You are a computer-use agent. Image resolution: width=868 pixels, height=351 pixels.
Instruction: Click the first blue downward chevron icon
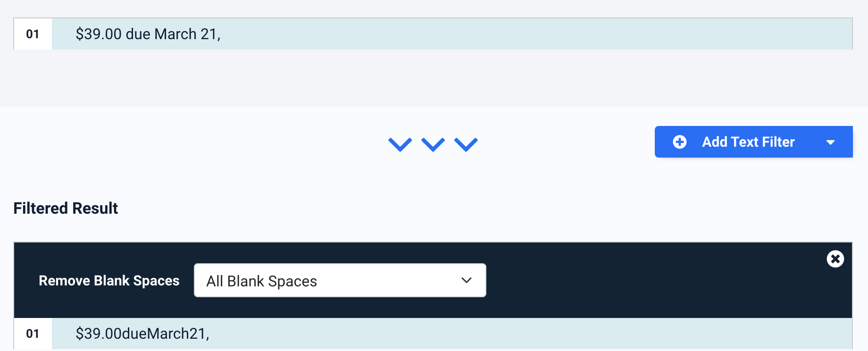[x=400, y=144]
